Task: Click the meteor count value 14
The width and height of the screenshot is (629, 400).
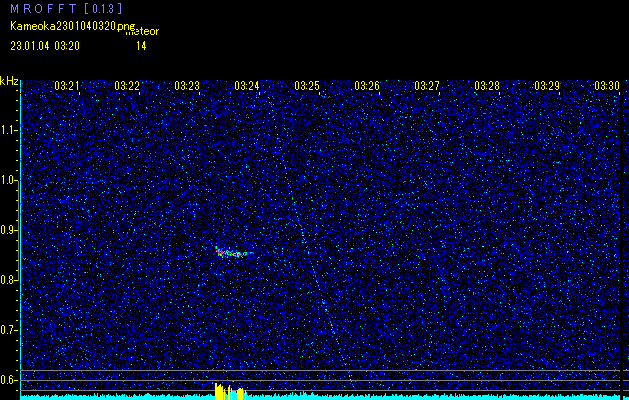Action: click(141, 46)
